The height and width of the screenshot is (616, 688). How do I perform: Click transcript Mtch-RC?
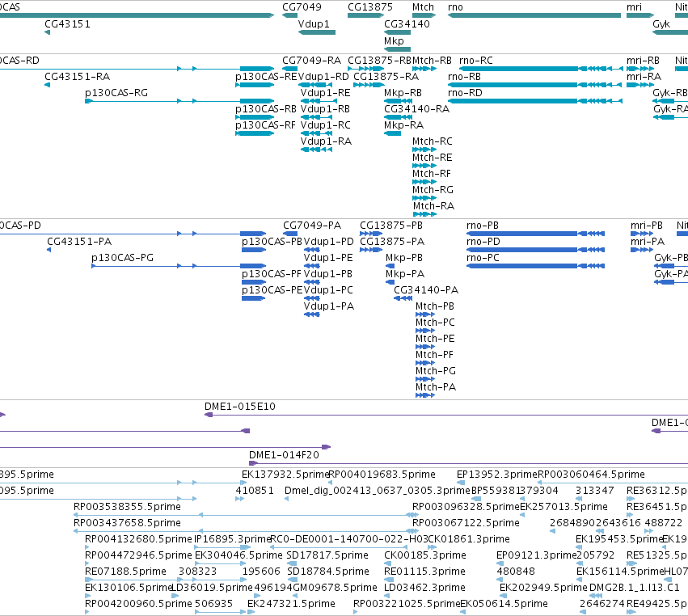[x=424, y=150]
